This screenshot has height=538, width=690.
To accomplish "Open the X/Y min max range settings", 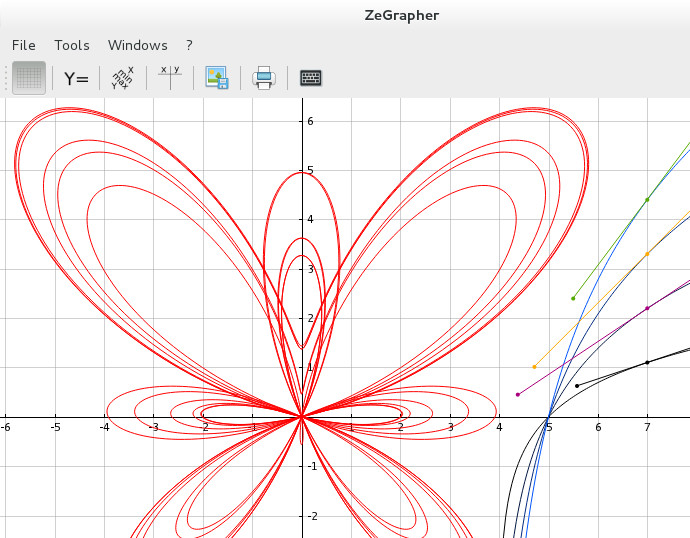I will tap(123, 78).
